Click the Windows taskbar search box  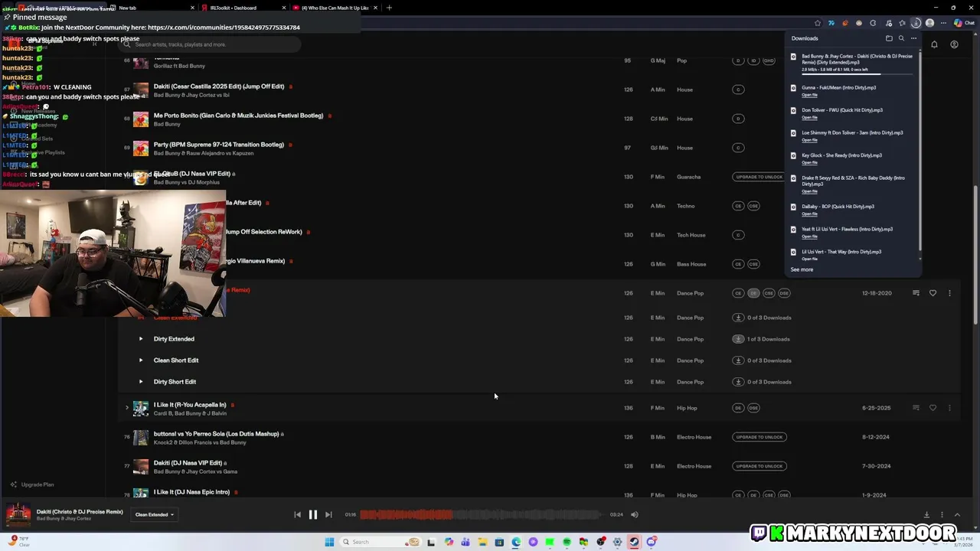380,542
